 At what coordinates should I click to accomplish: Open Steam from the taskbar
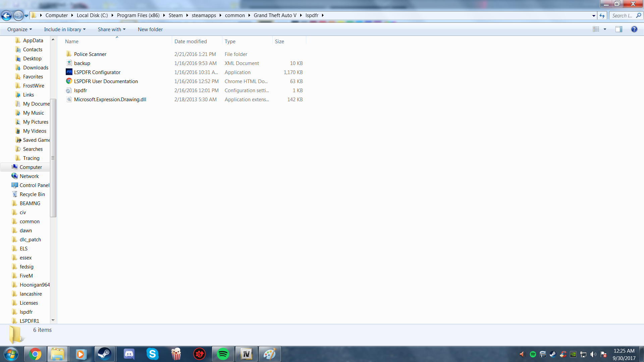coord(104,354)
